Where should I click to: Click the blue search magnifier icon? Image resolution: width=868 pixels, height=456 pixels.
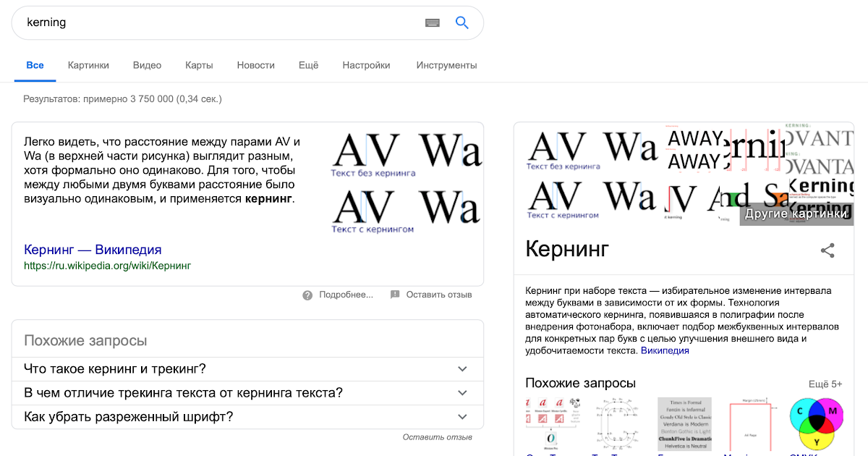click(462, 22)
